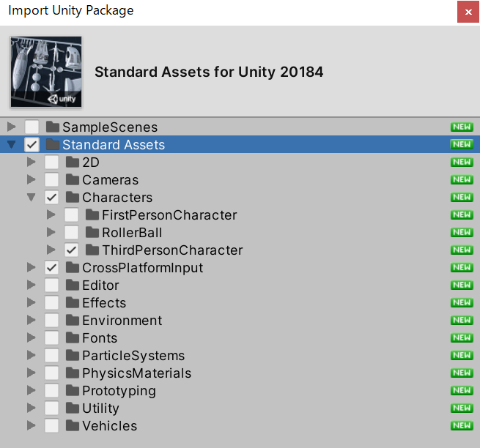Expand the Cameras folder arrow
Viewport: 480px width, 448px height.
[31, 179]
